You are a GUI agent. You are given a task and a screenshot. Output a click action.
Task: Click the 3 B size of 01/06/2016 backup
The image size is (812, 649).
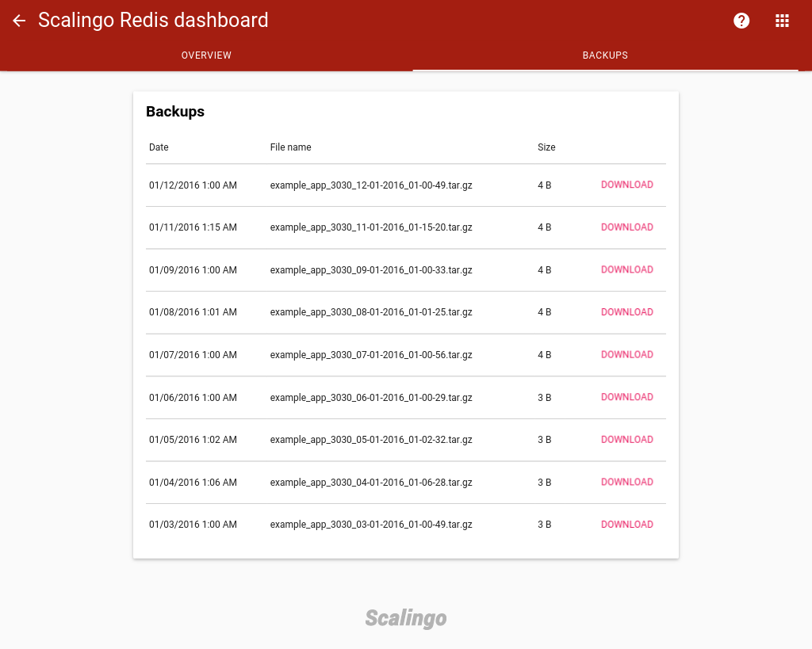[x=544, y=398]
